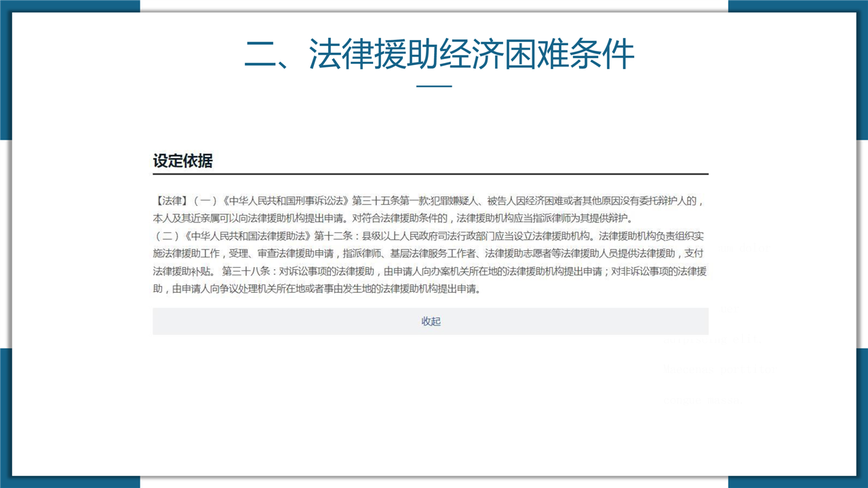Click the 《中华人民共和国法律援助法》 law title
This screenshot has height=488, width=868.
pos(248,237)
